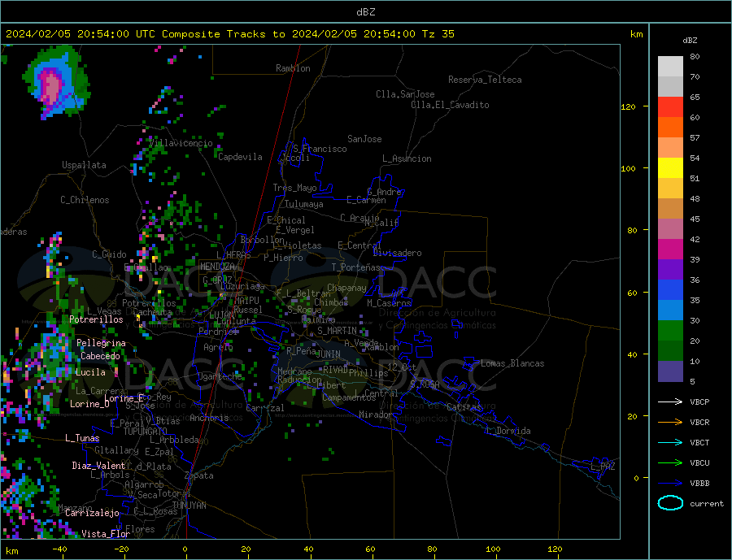Click the 'current' legend label
Screen dimensions: 732x560
706,504
